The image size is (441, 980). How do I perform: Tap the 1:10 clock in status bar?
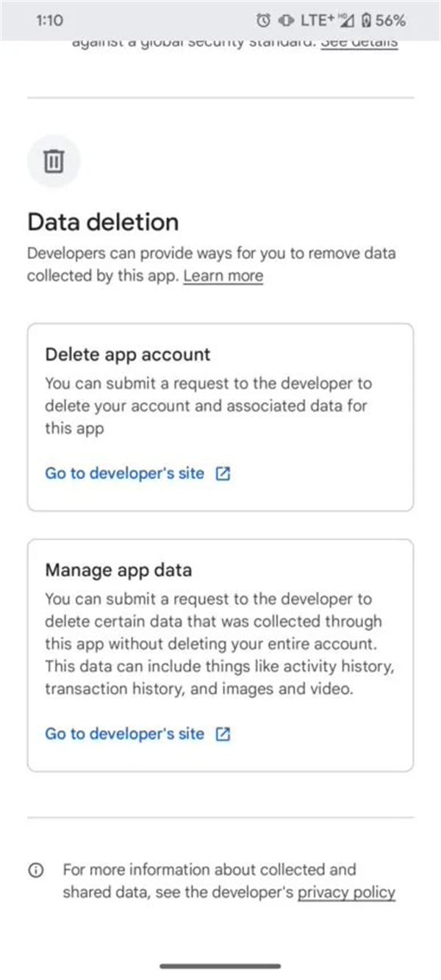(x=49, y=21)
